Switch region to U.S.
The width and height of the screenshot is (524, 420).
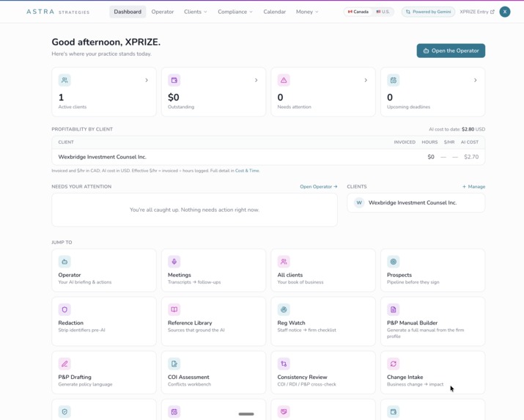[x=383, y=12]
